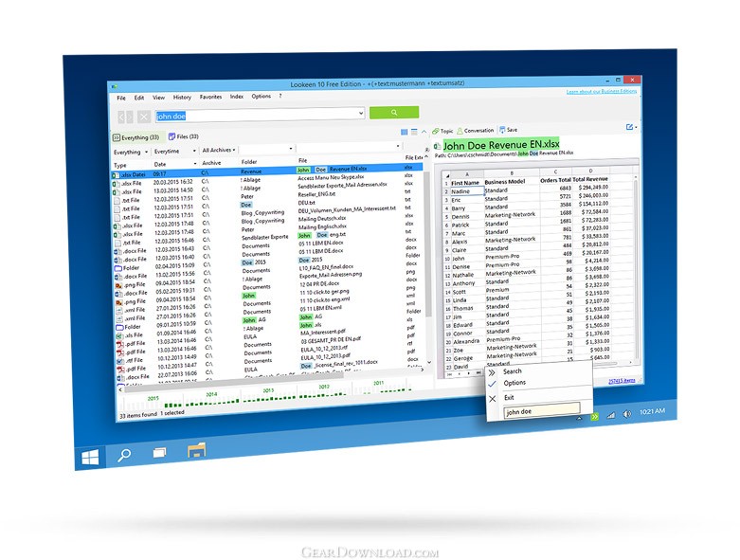Click the Excel icon of selected .xlsx Datei row

(116, 175)
